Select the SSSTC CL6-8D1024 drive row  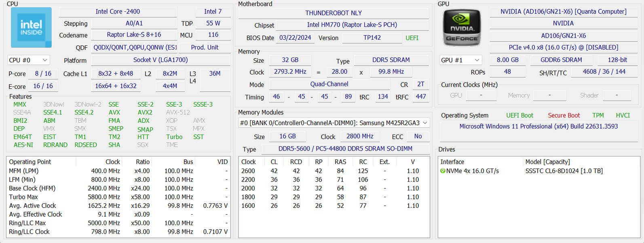[539, 171]
